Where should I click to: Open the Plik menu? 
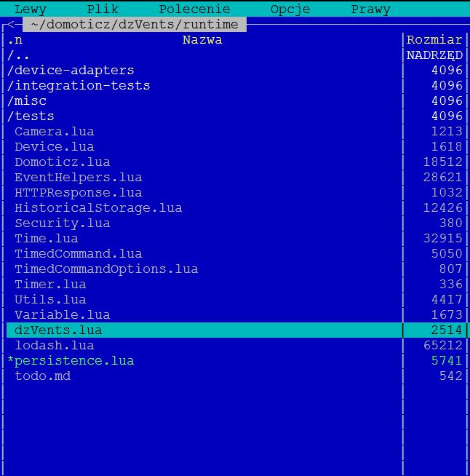pyautogui.click(x=103, y=9)
